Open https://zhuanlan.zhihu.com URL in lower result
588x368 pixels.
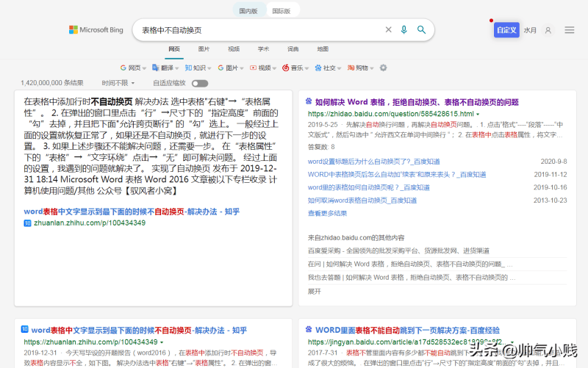[90, 342]
